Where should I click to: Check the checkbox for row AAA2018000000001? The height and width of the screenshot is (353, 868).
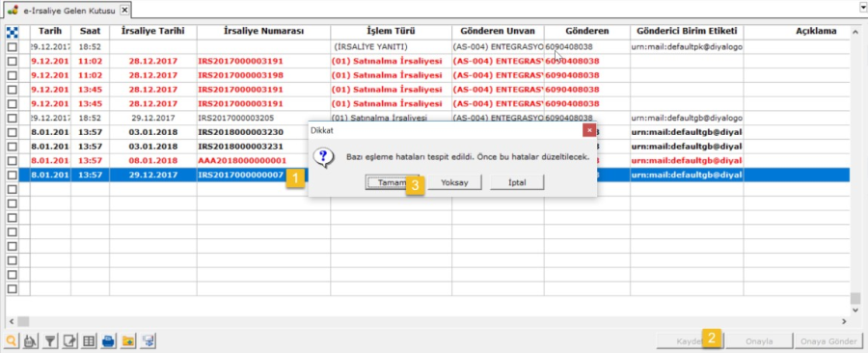coord(13,160)
